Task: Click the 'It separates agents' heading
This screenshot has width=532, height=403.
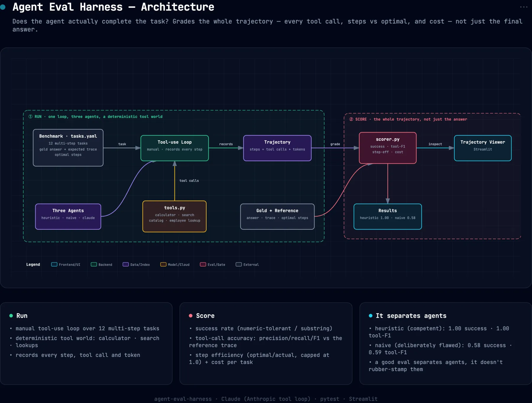Action: click(x=411, y=316)
